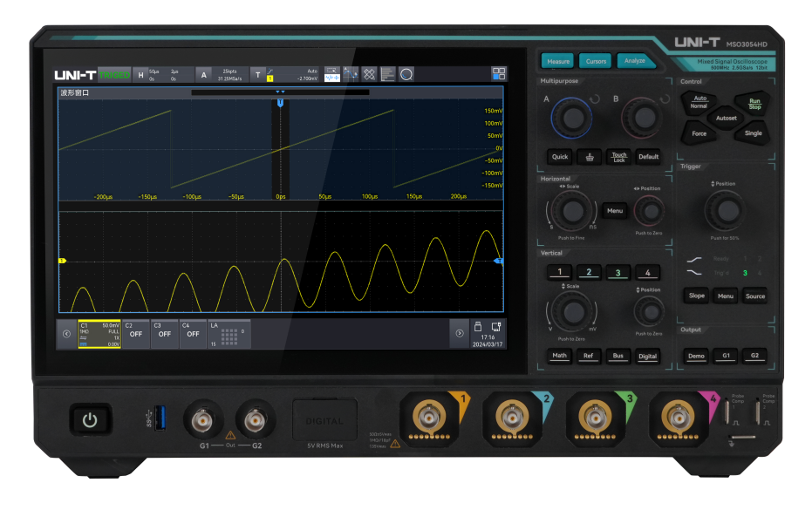812x510 pixels.
Task: Tap the network status icon above the clock
Action: click(x=496, y=326)
